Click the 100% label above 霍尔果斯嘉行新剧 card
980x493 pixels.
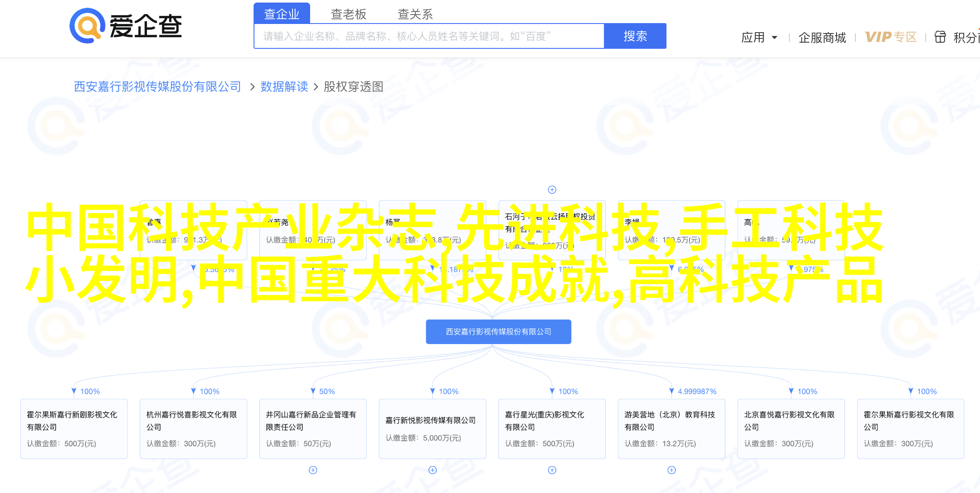tap(90, 392)
